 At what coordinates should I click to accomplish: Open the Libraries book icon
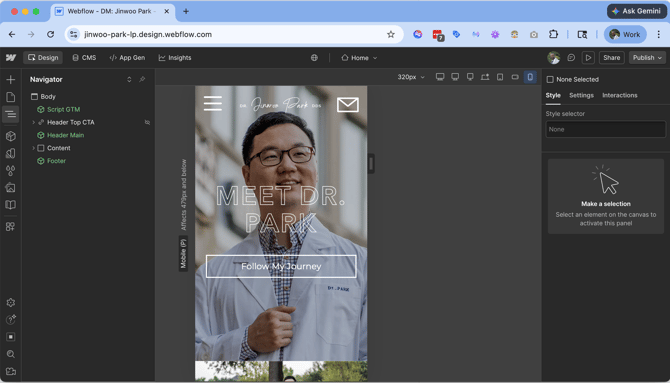(11, 205)
